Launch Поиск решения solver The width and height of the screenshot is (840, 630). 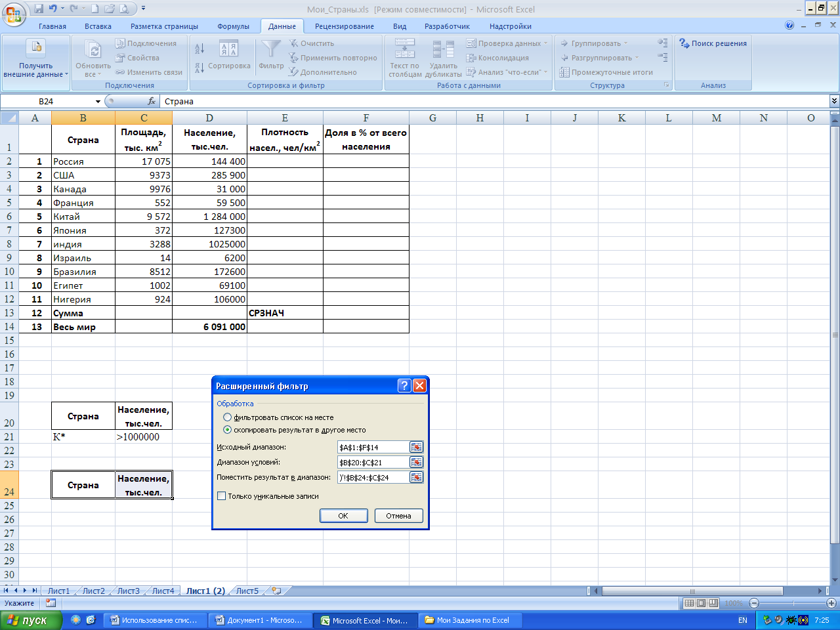[x=713, y=43]
